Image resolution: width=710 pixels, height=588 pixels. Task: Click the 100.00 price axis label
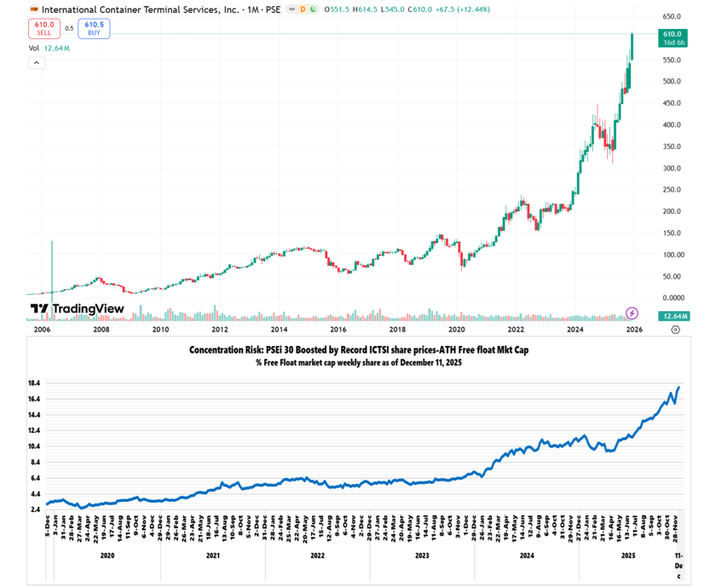[673, 255]
